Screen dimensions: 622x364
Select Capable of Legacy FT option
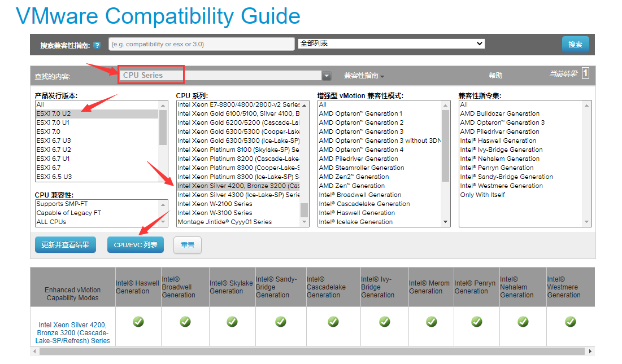tap(97, 213)
